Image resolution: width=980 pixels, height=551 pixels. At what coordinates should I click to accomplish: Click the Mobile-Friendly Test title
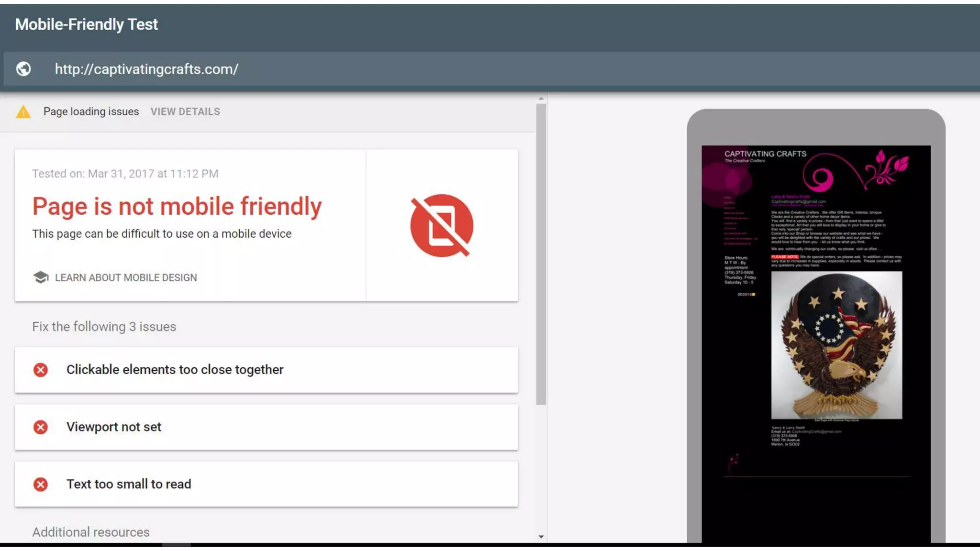coord(86,24)
